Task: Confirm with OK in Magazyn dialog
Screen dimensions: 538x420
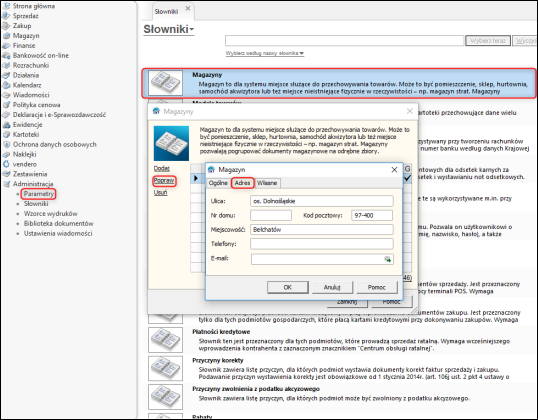Action: point(288,287)
